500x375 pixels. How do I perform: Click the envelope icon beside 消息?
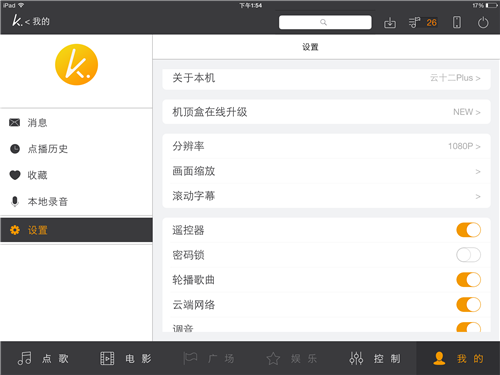(x=14, y=123)
